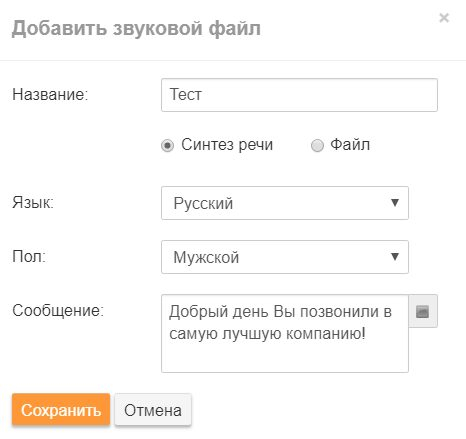Click the Синтез речи label text
Image resolution: width=466 pixels, height=439 pixels.
227,145
